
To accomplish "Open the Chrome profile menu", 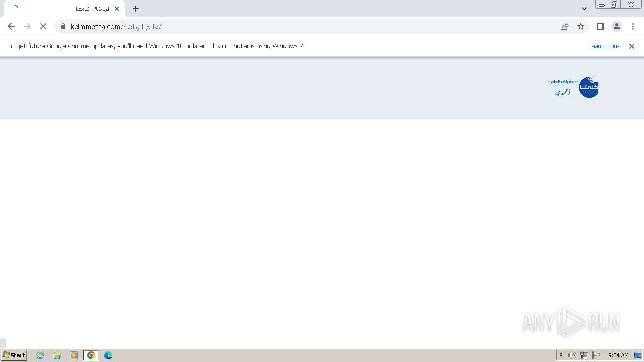I will click(x=616, y=26).
